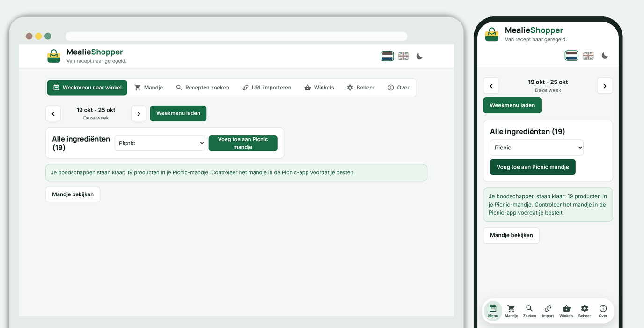Screen dimensions: 644x328
Task: Click the yellow browser window dot
Action: point(38,36)
